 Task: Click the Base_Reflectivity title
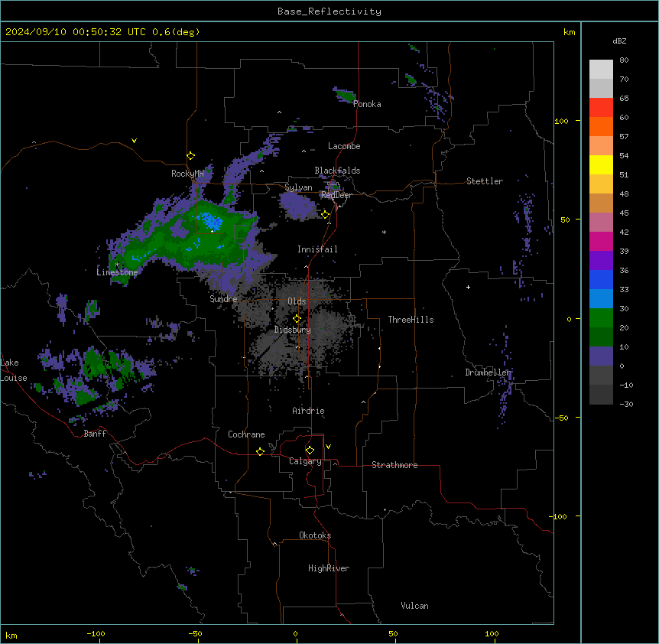tap(329, 11)
